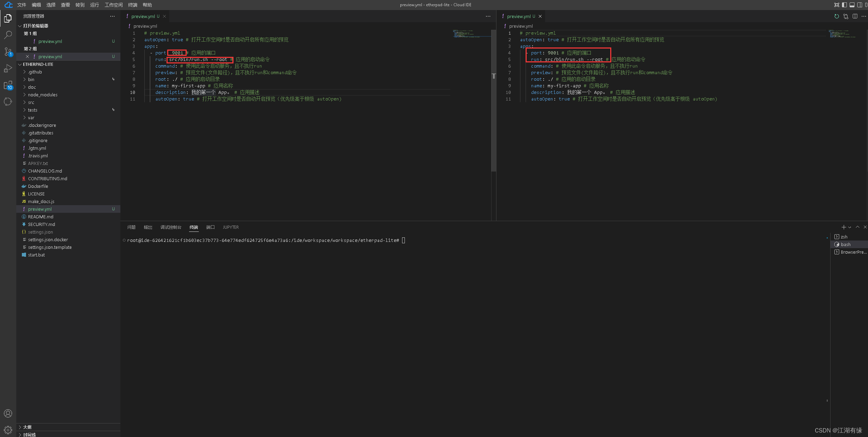Click the open changes compare icon

846,16
